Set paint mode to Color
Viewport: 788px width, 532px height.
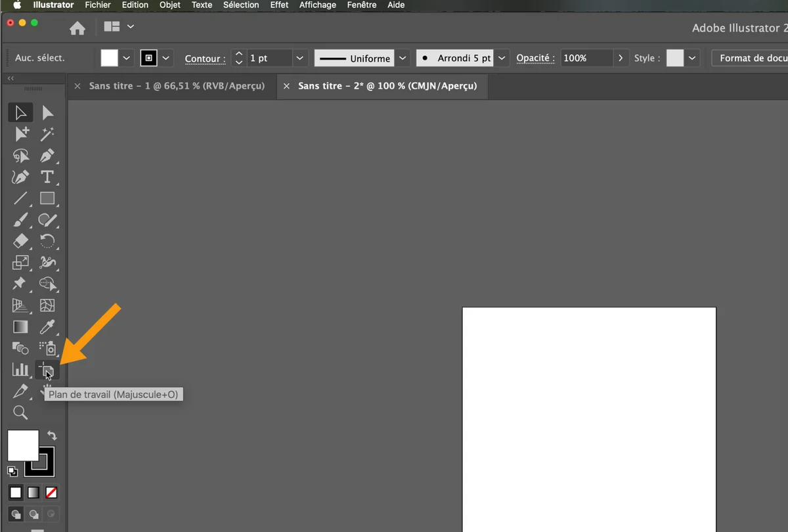coord(15,492)
